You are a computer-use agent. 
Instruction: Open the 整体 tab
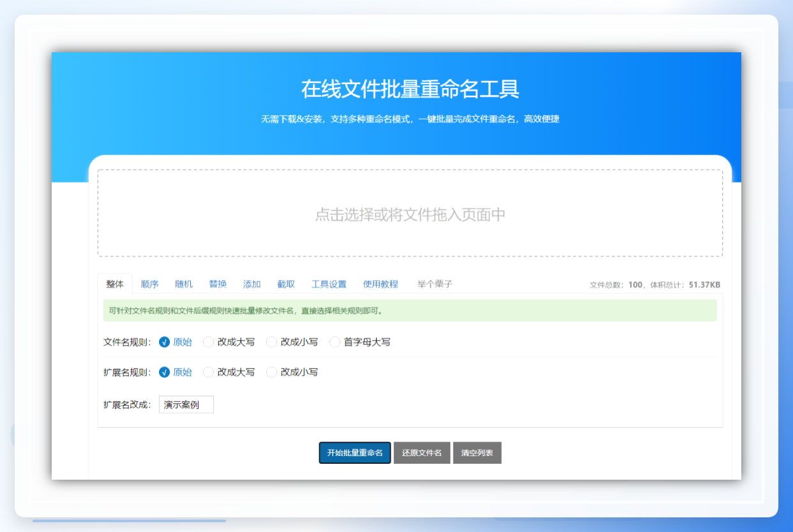115,284
